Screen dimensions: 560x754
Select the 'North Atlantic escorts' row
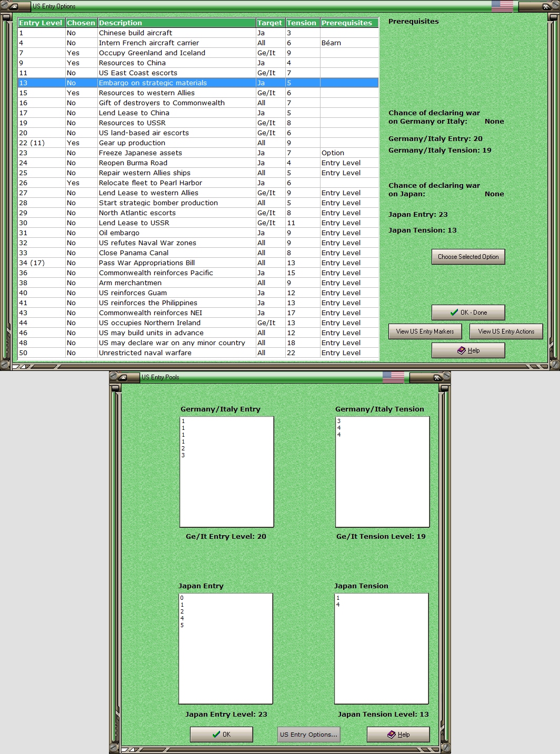point(198,213)
